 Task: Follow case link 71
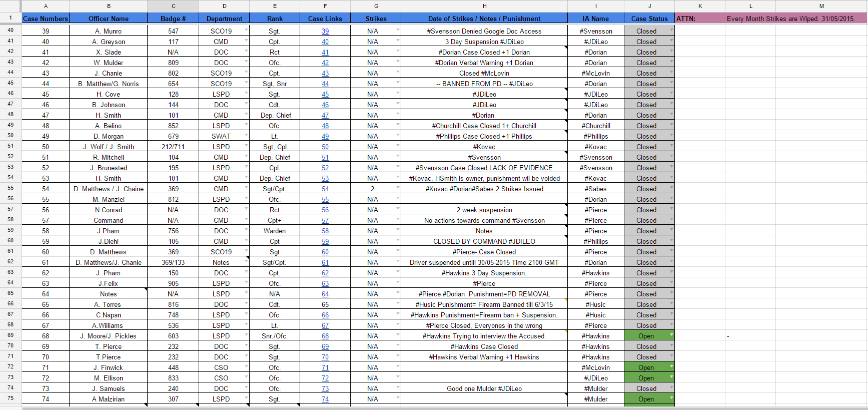pos(325,367)
